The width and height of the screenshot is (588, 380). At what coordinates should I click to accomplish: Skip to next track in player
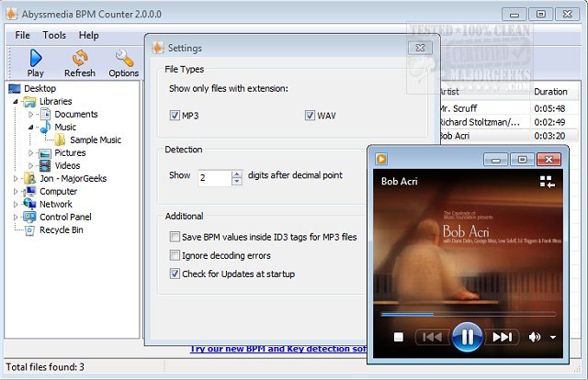point(502,337)
